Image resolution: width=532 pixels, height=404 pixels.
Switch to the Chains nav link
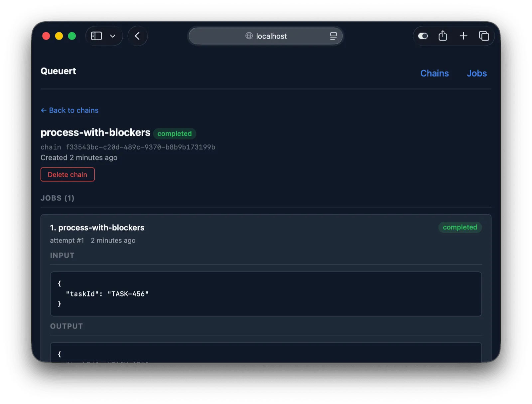(x=434, y=73)
